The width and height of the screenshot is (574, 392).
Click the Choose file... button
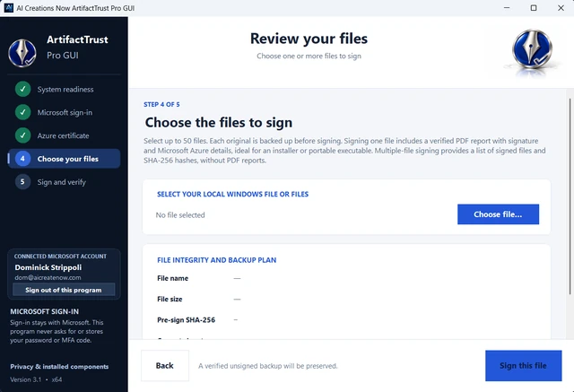click(498, 214)
